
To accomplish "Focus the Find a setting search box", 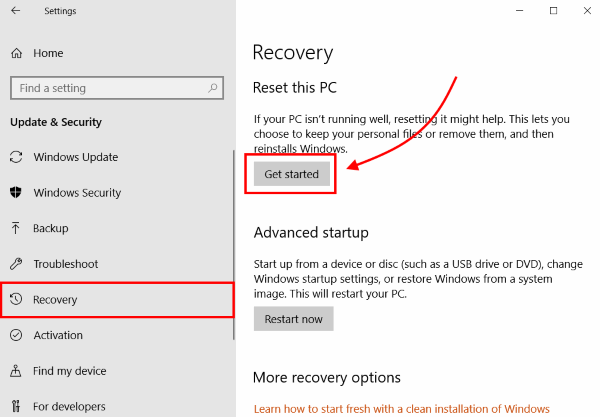I will pos(105,88).
